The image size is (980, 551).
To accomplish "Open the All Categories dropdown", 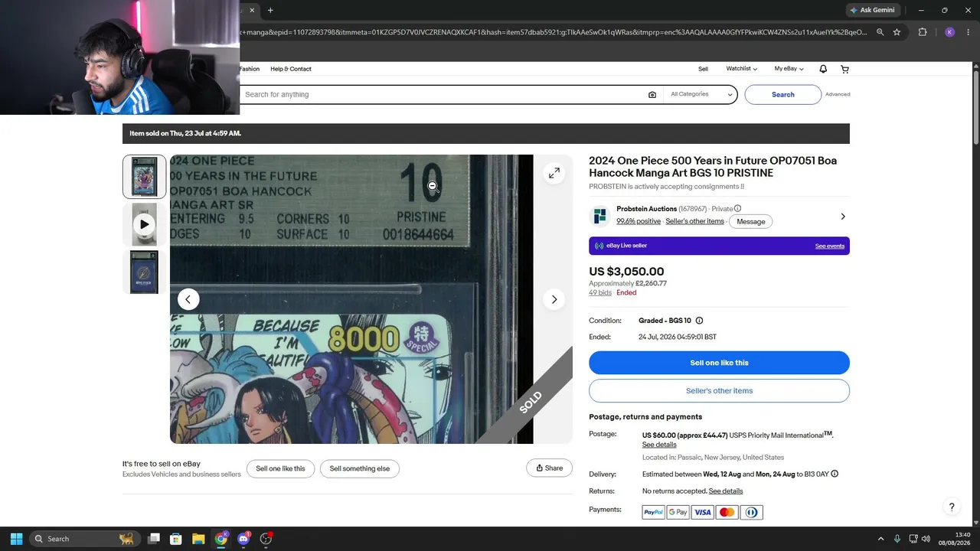I will 701,95.
